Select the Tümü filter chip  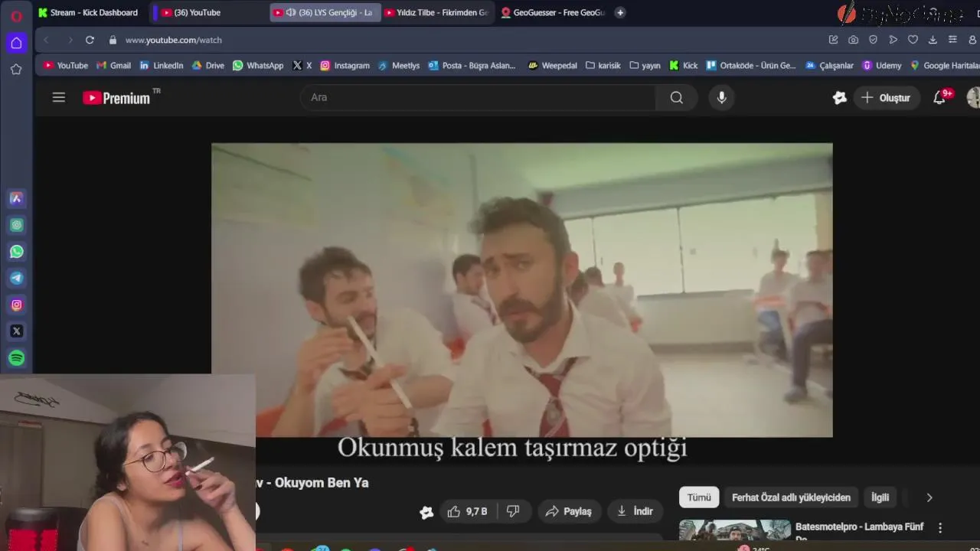pyautogui.click(x=699, y=497)
